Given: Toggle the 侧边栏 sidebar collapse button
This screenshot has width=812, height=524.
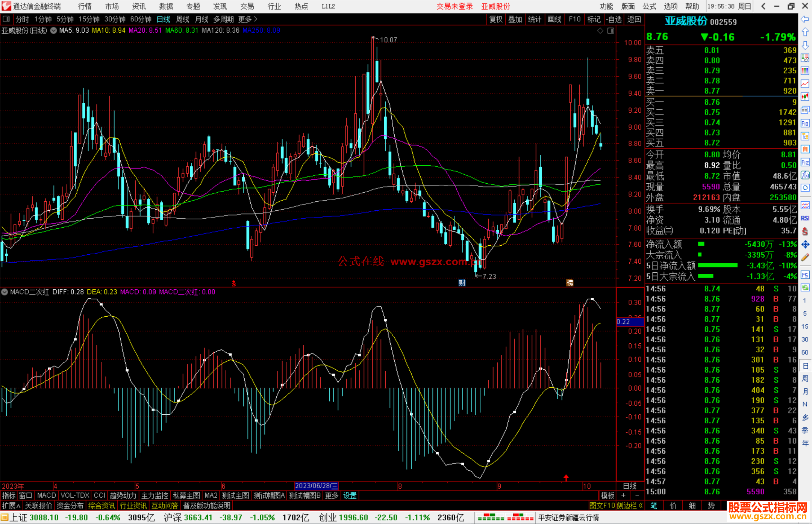Looking at the screenshot, I should (630, 506).
